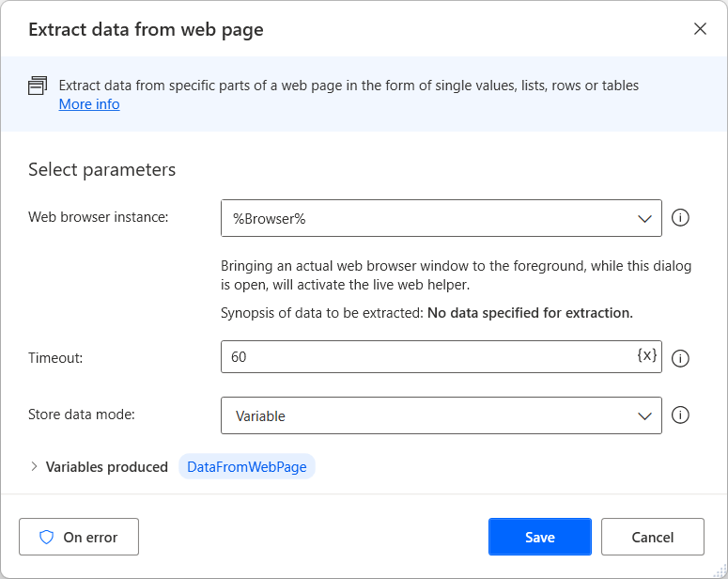Screen dimensions: 728x579
Task: Open the On error settings button
Action: [x=79, y=538]
